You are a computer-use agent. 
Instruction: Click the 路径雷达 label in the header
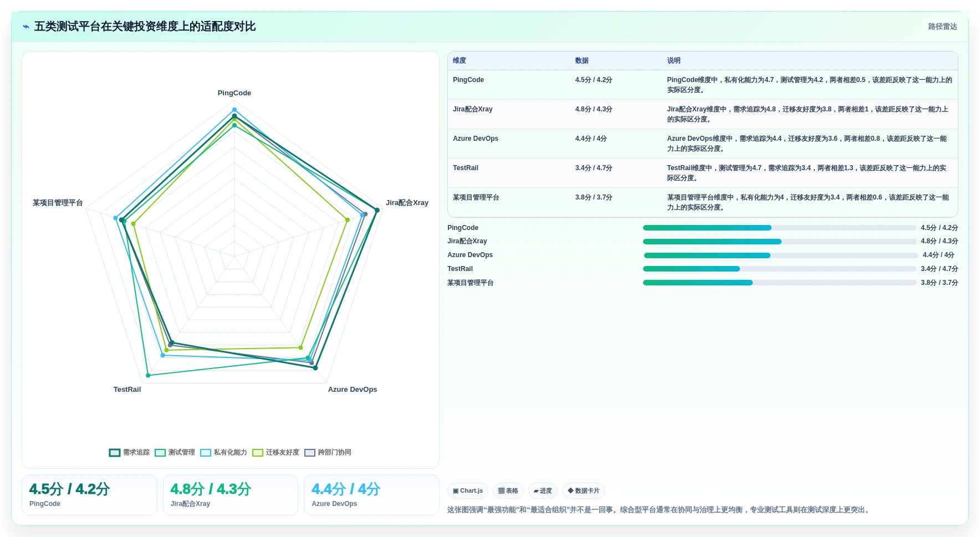[x=942, y=27]
